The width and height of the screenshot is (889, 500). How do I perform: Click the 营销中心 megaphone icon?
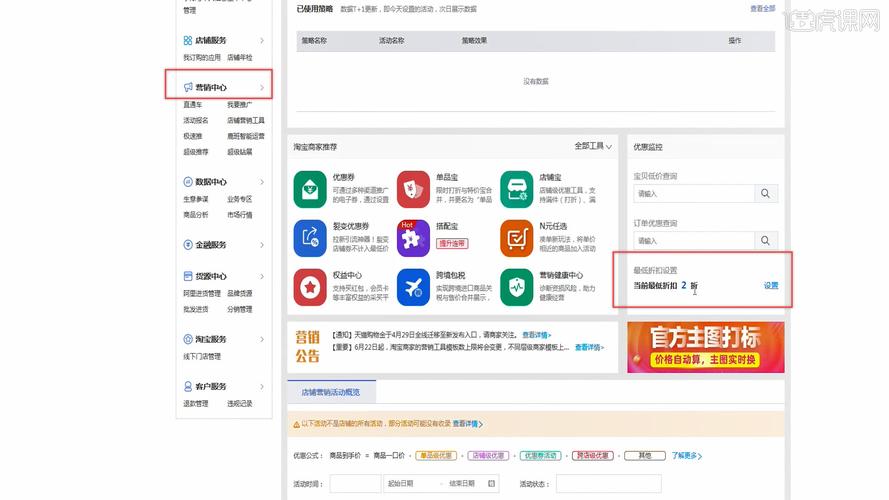(188, 87)
